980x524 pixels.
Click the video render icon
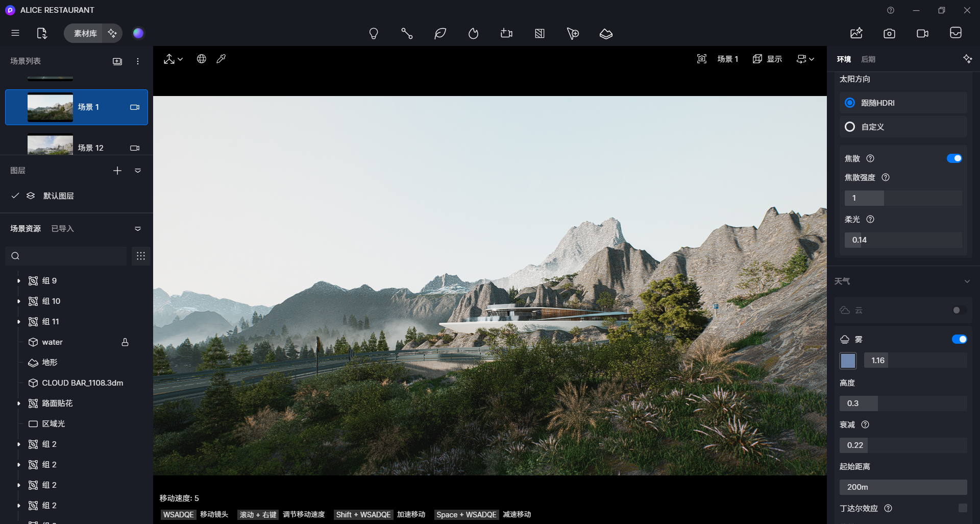922,33
